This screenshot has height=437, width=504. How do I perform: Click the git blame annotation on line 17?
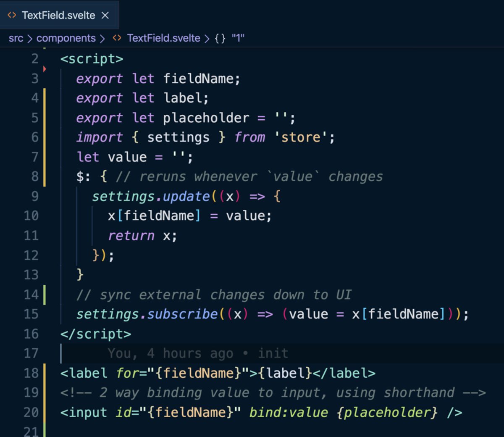[x=197, y=353]
